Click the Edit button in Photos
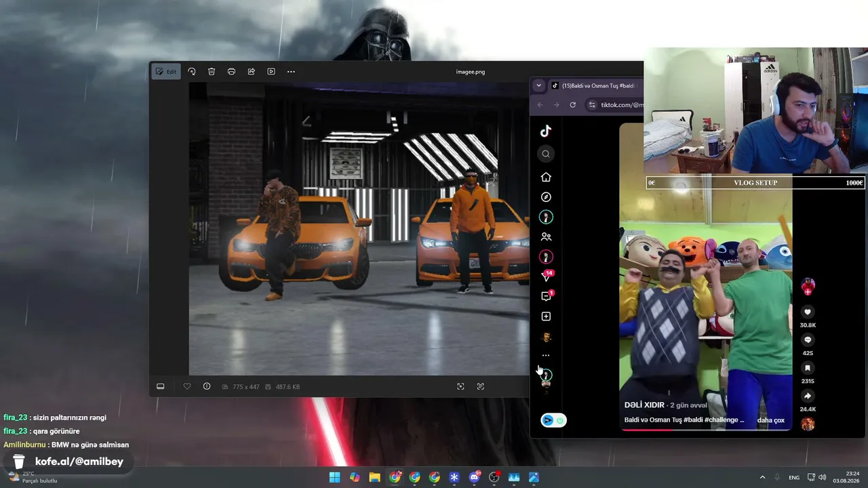Screen dimensions: 868x488 166,71
